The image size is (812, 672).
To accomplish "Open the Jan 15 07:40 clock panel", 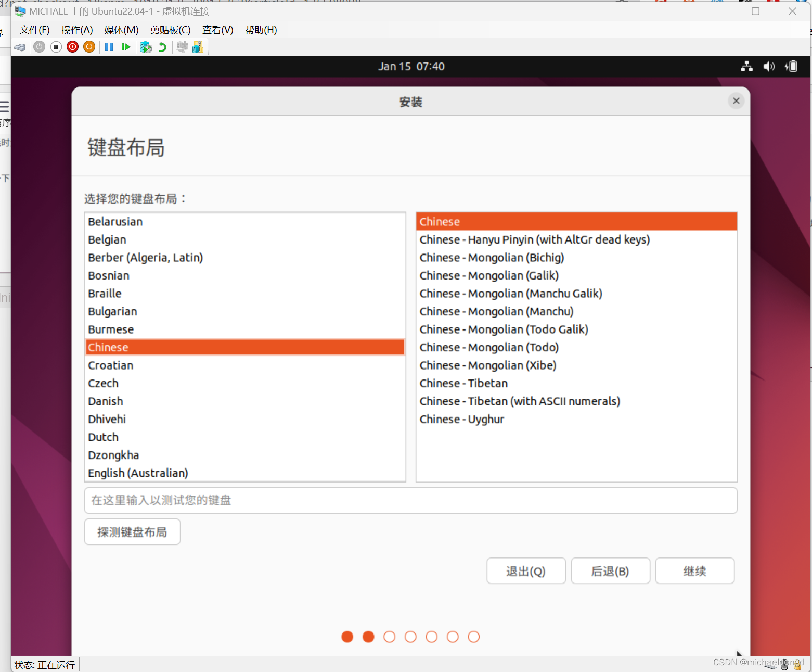I will [411, 67].
